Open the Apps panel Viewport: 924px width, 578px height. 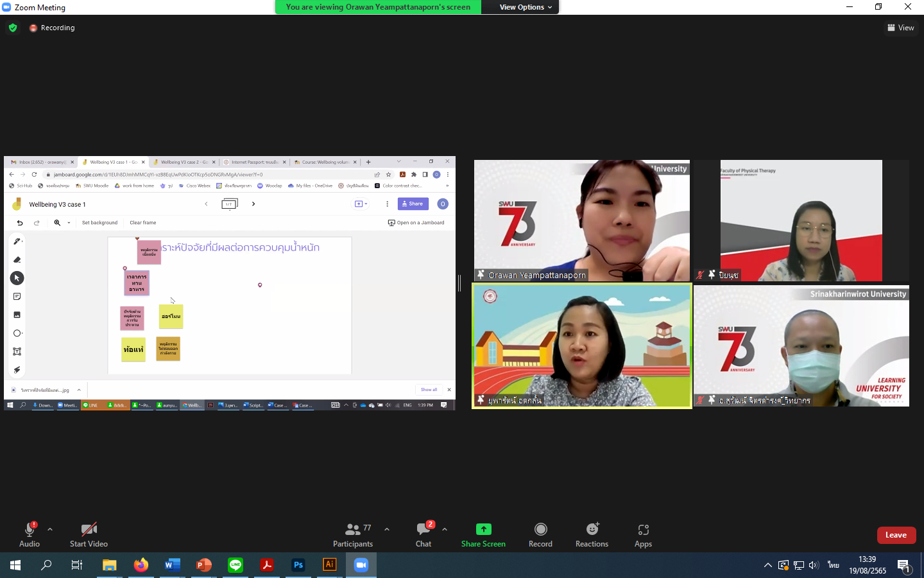pyautogui.click(x=643, y=534)
